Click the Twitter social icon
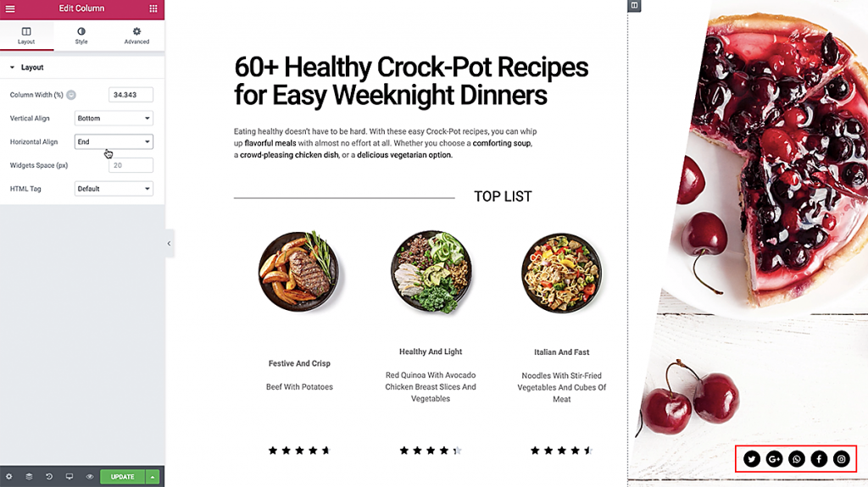The width and height of the screenshot is (868, 487). [752, 459]
